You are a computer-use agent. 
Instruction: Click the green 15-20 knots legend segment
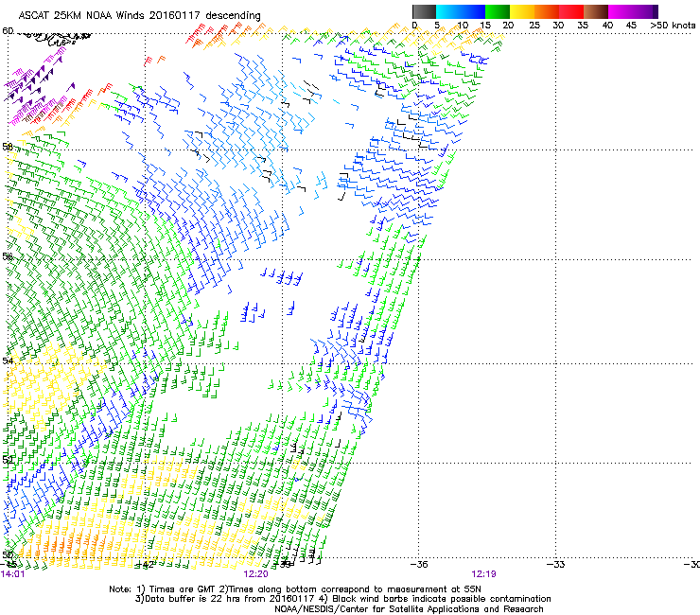click(x=498, y=11)
